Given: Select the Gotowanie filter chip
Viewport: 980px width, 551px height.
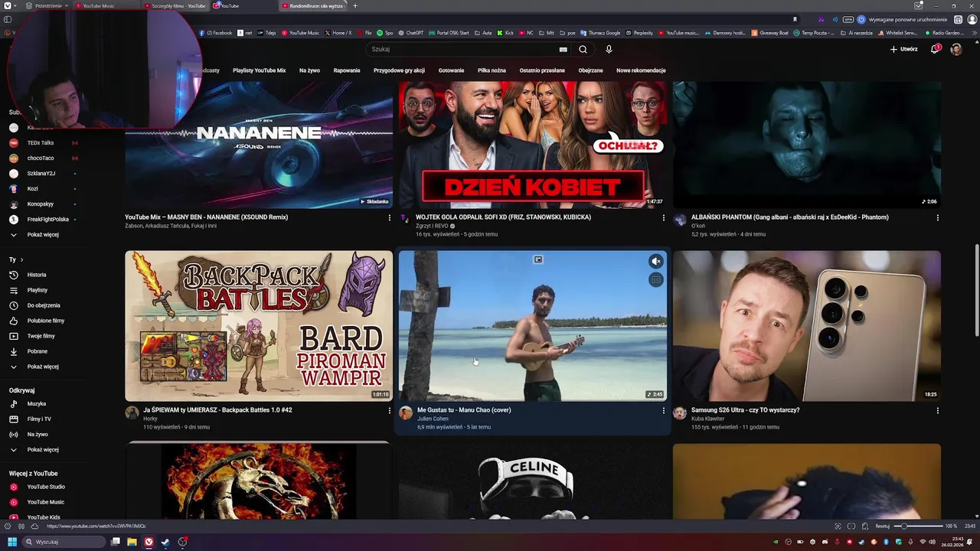Looking at the screenshot, I should [451, 70].
